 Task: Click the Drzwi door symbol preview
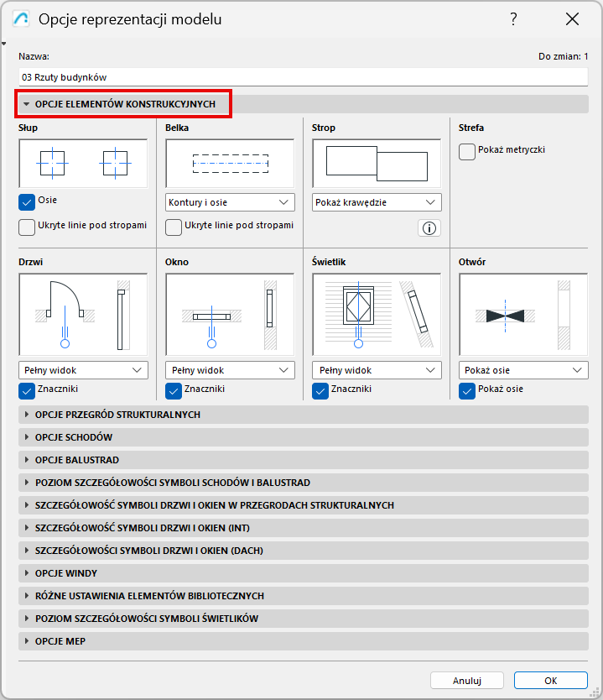pos(83,315)
